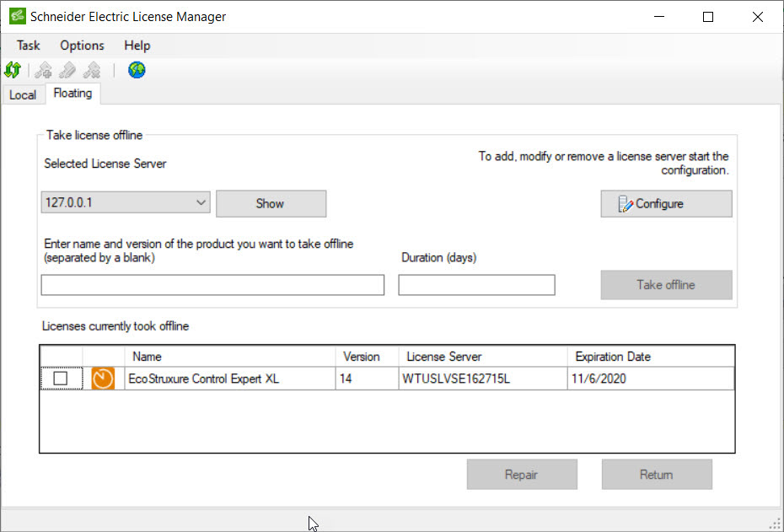This screenshot has width=784, height=532.
Task: Click the Version column header
Action: 367,357
